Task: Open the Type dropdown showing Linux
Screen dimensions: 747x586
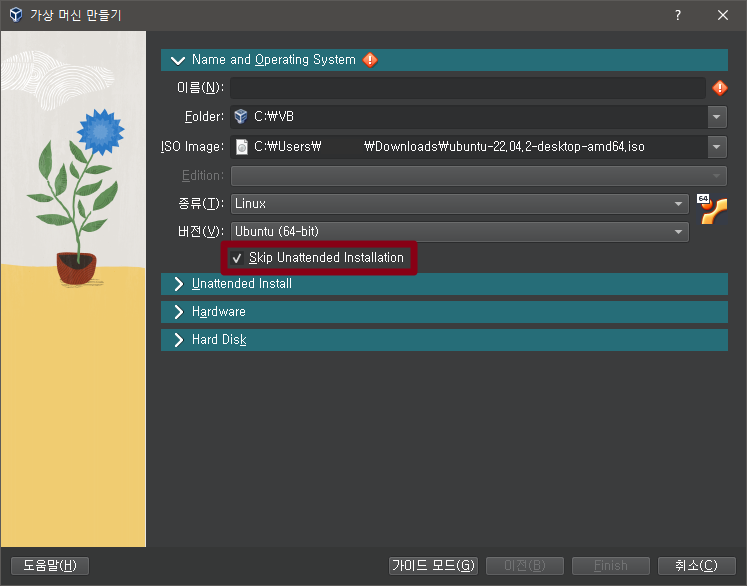Action: point(460,204)
